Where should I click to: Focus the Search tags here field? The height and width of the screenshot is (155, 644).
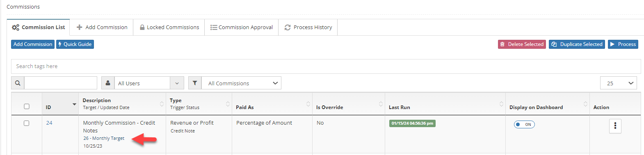(x=326, y=66)
